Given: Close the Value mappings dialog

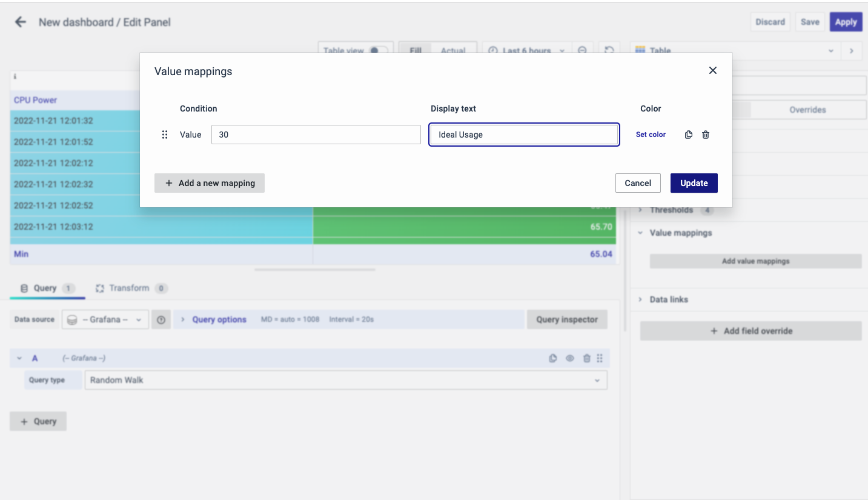Looking at the screenshot, I should point(712,71).
